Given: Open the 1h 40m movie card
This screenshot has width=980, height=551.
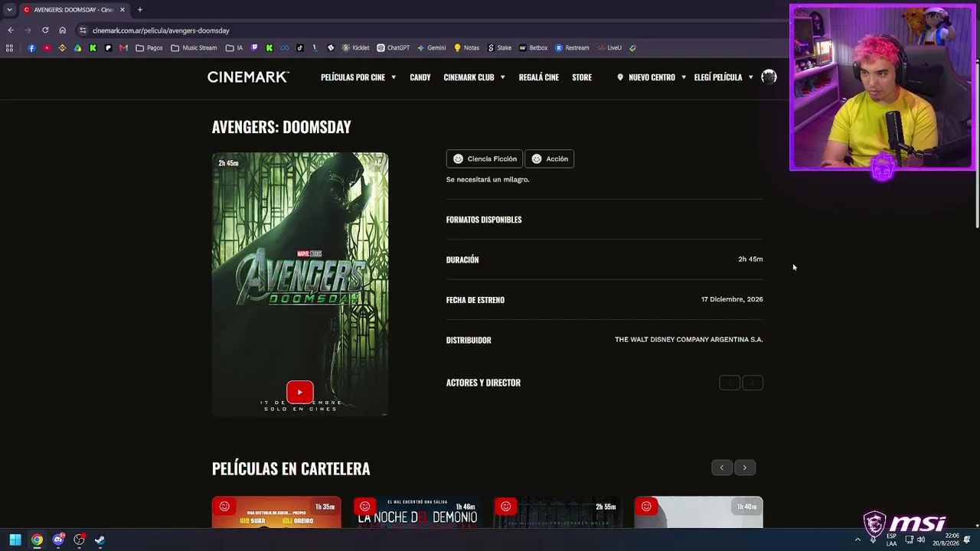Looking at the screenshot, I should tap(698, 512).
